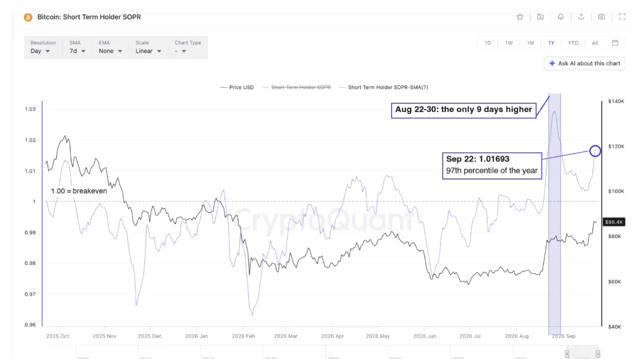Click Ask AI about this chart
The image size is (644, 359).
click(x=585, y=63)
